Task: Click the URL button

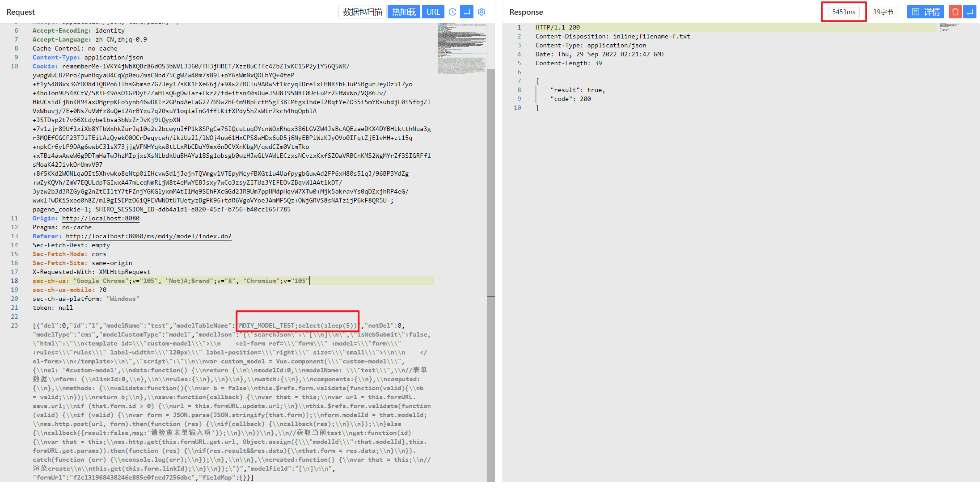Action: point(433,12)
